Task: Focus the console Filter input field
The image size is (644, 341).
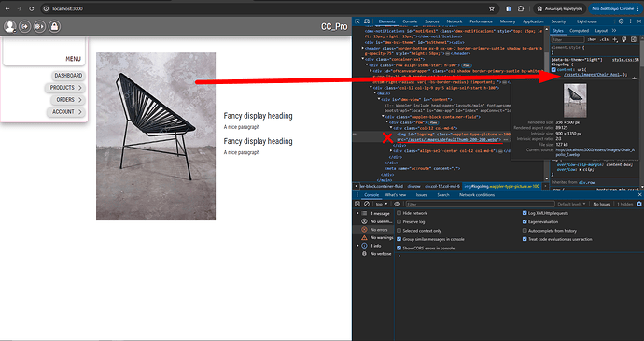Action: 480,204
